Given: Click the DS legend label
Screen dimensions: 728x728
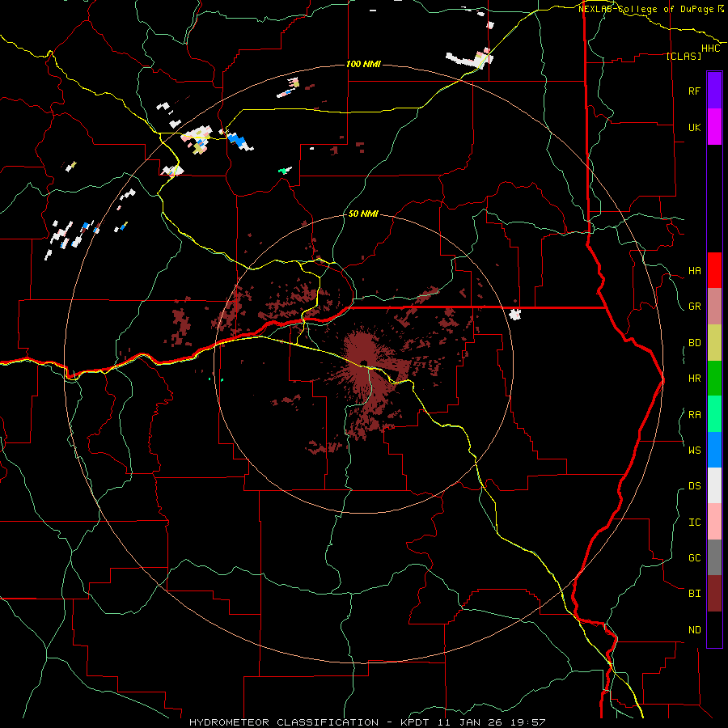Looking at the screenshot, I should click(x=694, y=485).
